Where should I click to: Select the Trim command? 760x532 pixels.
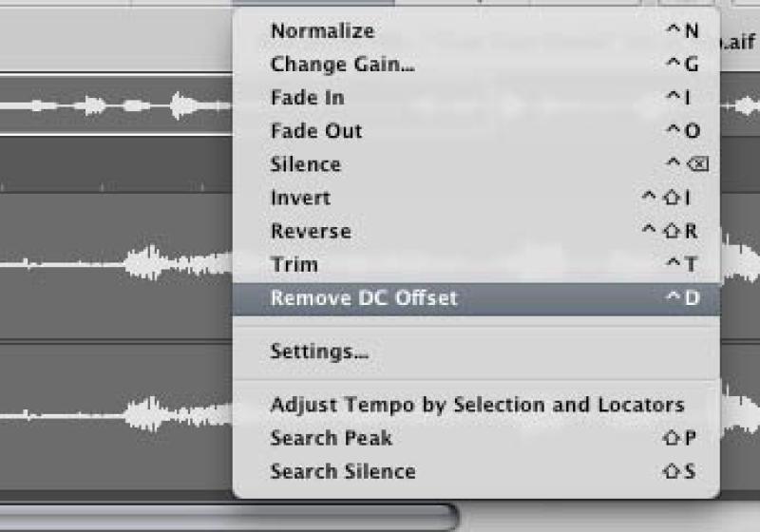click(x=294, y=264)
